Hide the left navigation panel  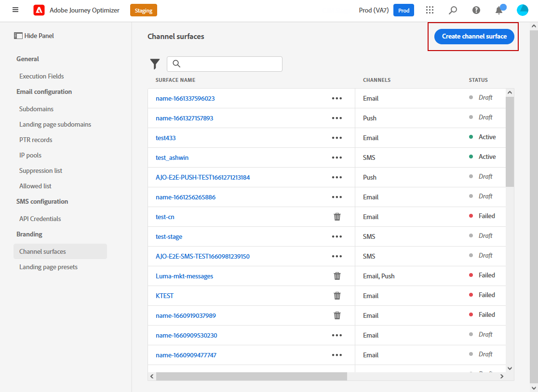[x=35, y=36]
